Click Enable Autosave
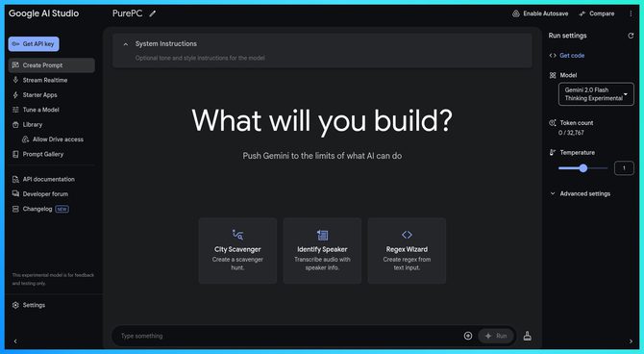This screenshot has height=354, width=644. [540, 13]
